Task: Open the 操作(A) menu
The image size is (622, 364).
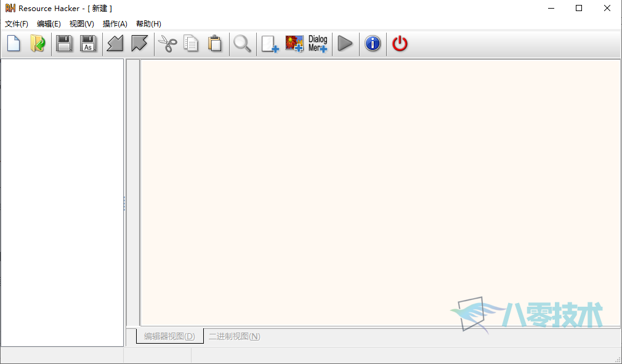Action: coord(115,24)
